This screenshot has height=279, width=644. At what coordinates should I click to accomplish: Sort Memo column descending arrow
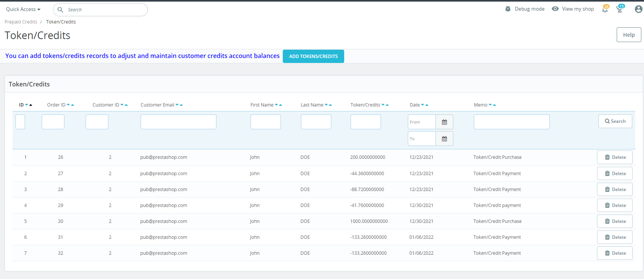coord(490,105)
